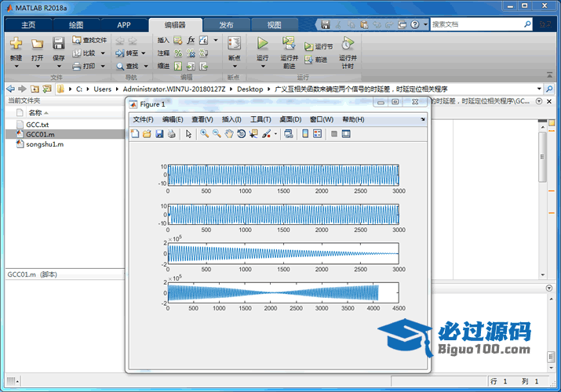Open the Compare (比较) dropdown arrow
Viewport: 561px width, 392px height.
pyautogui.click(x=102, y=53)
